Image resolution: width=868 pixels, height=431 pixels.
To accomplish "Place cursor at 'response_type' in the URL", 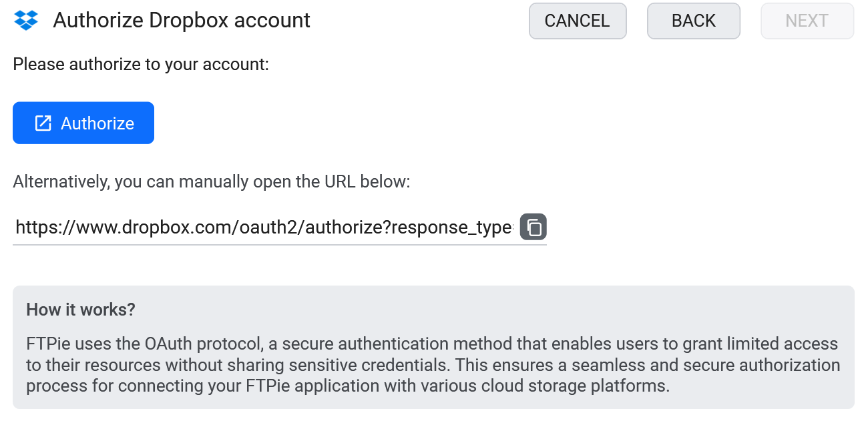I will pos(452,228).
